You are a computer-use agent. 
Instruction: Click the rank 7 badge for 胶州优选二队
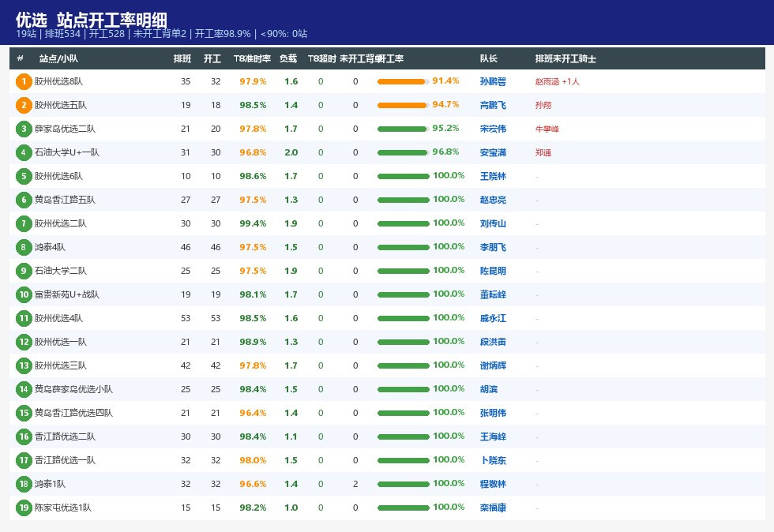[x=24, y=223]
